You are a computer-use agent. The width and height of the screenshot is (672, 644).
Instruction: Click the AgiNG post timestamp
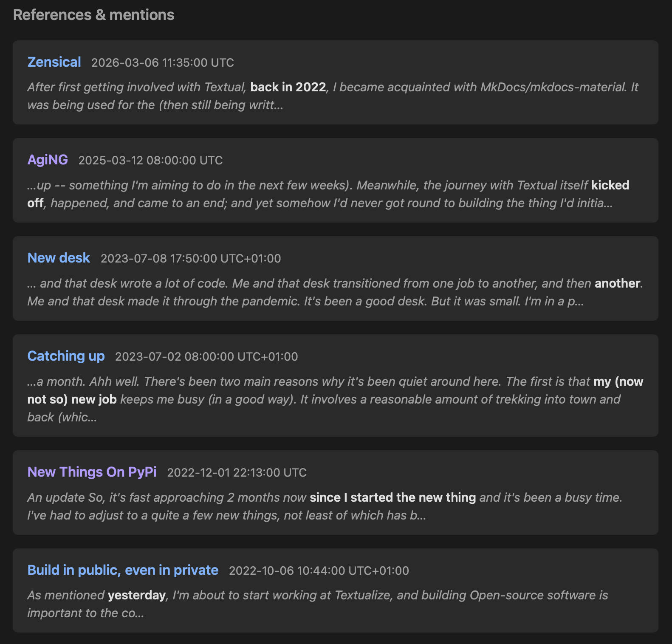(x=150, y=161)
